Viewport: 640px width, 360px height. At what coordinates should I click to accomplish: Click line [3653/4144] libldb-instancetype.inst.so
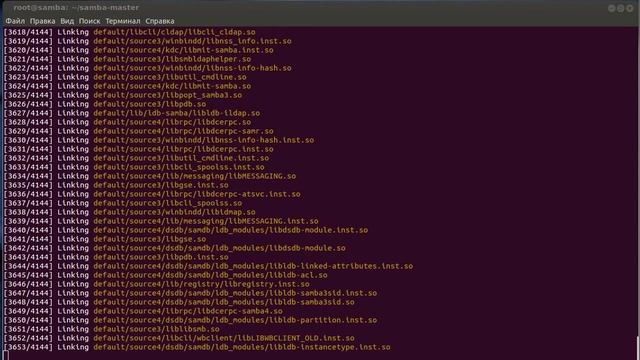197,347
